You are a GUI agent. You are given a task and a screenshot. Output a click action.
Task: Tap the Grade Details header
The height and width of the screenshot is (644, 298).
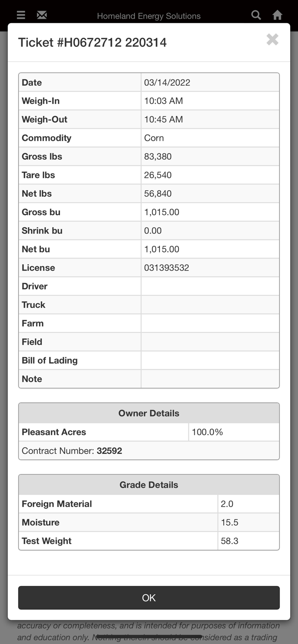pos(149,485)
